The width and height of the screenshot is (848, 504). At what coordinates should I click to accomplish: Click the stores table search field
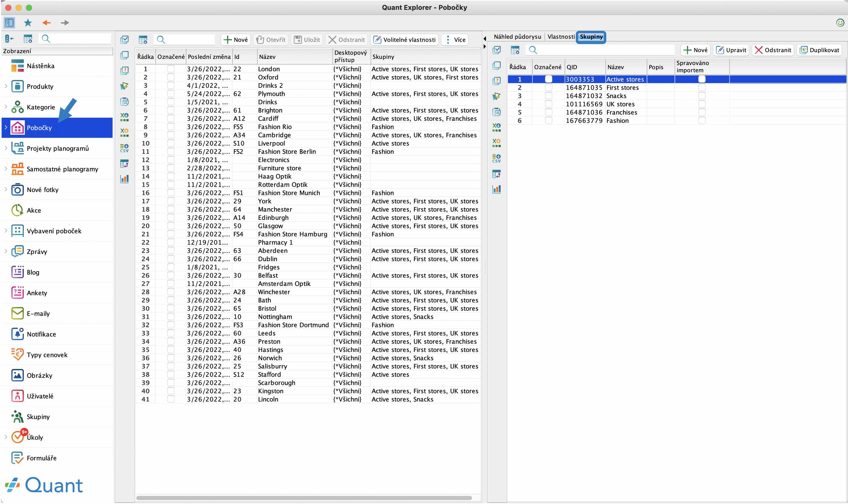pos(185,40)
